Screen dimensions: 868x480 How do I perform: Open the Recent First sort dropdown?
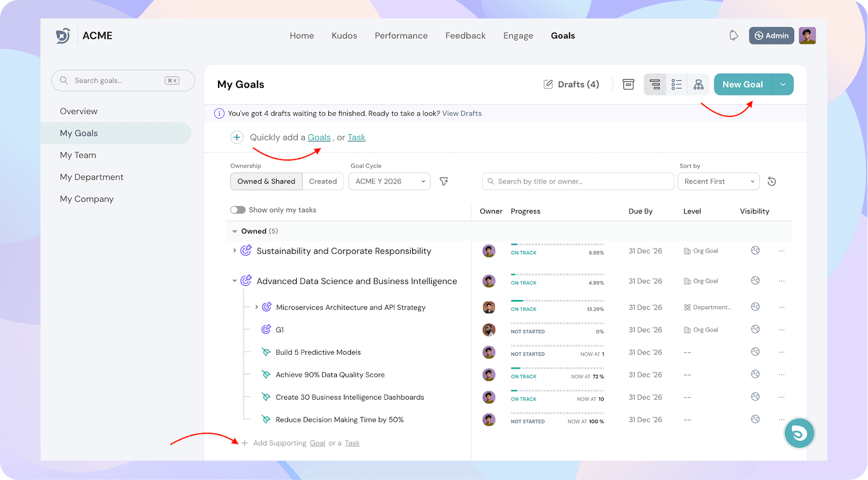point(718,182)
